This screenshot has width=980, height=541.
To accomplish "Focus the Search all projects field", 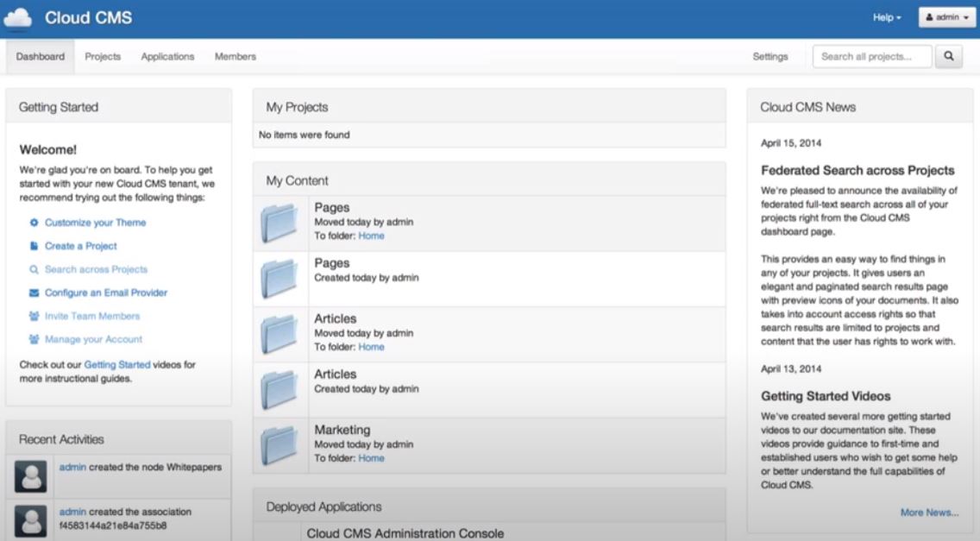I will pos(872,56).
